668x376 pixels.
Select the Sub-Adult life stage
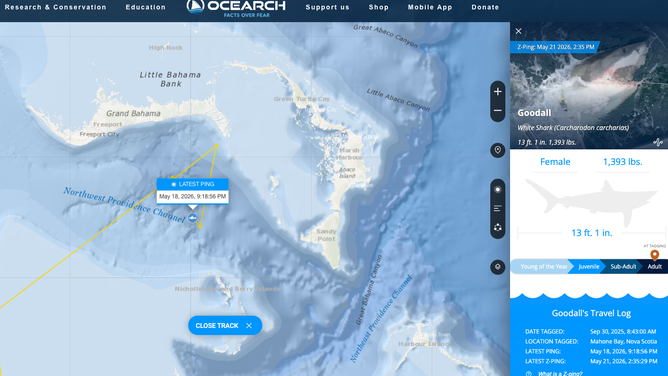tap(623, 267)
